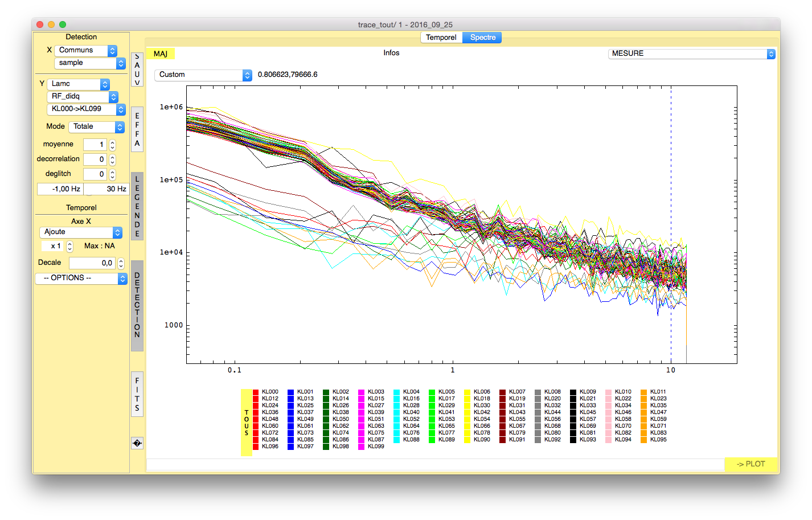The width and height of the screenshot is (812, 520).
Task: Open the Y axis Lamc dropdown
Action: tap(79, 84)
